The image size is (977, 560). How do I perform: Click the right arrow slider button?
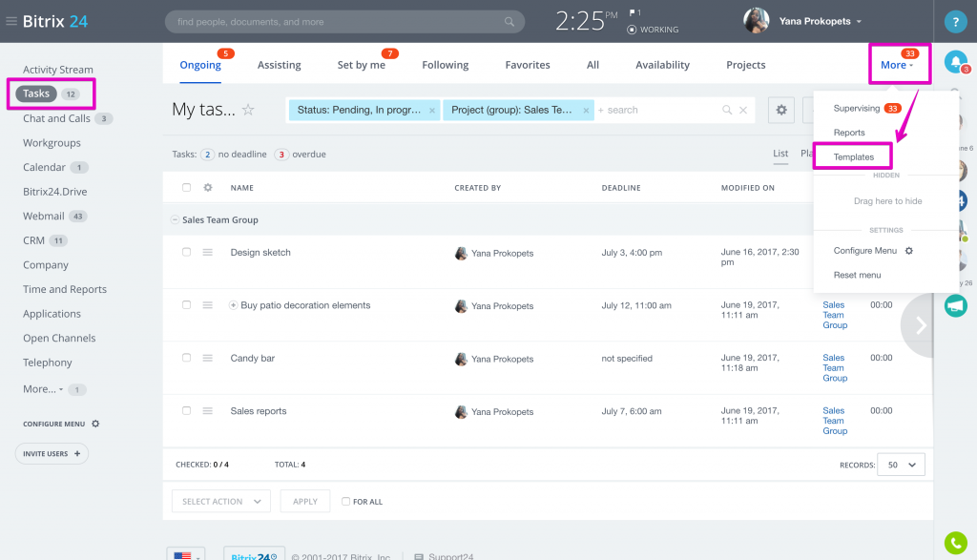pos(919,325)
